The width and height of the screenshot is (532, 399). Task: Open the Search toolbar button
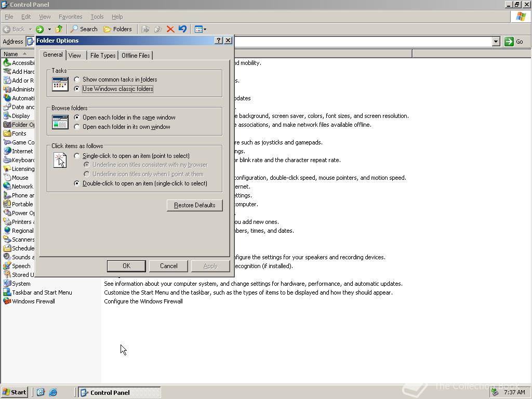84,29
